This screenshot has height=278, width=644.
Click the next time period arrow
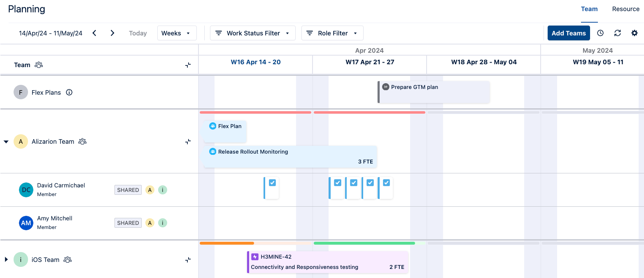[112, 33]
